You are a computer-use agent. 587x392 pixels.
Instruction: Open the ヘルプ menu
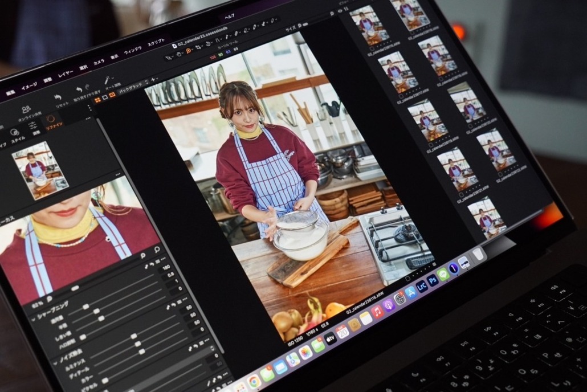(230, 17)
